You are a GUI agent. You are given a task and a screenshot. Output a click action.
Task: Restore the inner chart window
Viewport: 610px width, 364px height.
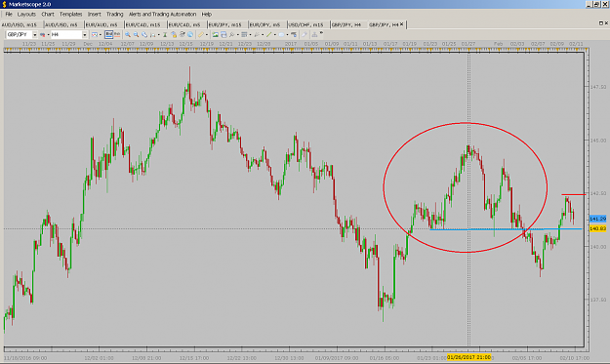click(x=601, y=23)
